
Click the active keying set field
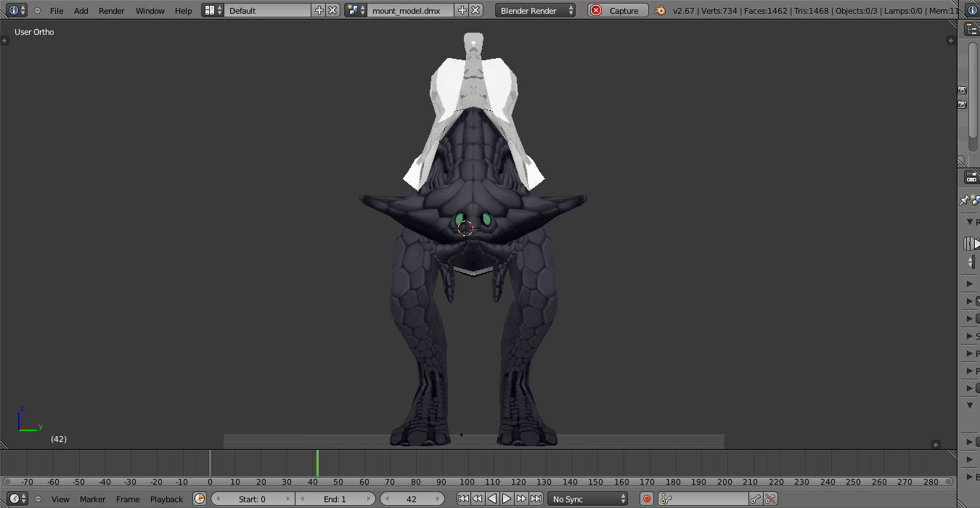(x=703, y=499)
